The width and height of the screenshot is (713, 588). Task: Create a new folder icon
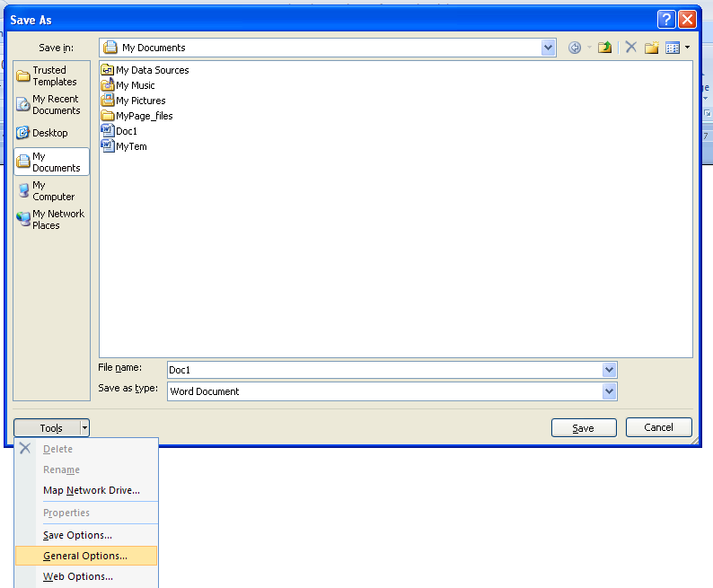coord(652,48)
